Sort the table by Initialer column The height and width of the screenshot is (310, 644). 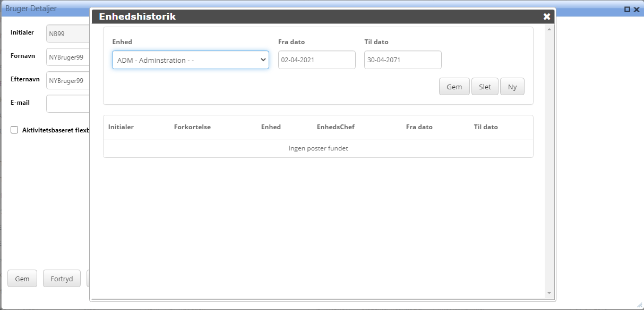click(x=121, y=127)
